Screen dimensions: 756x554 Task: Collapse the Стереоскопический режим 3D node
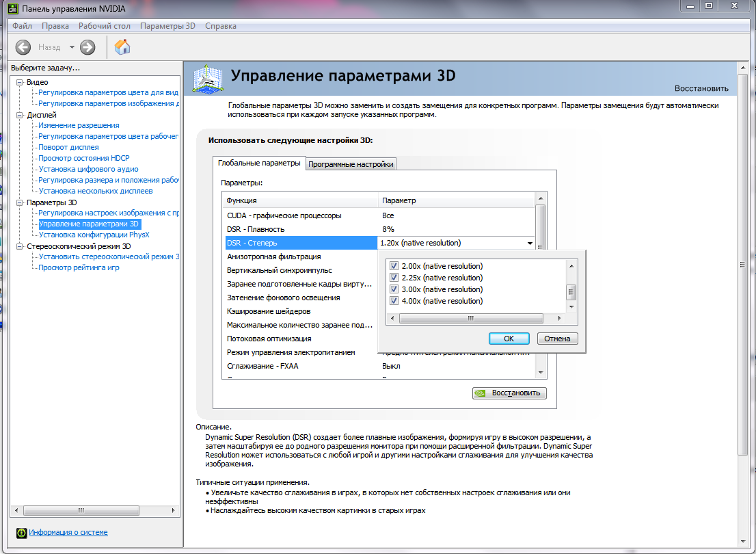coord(20,247)
